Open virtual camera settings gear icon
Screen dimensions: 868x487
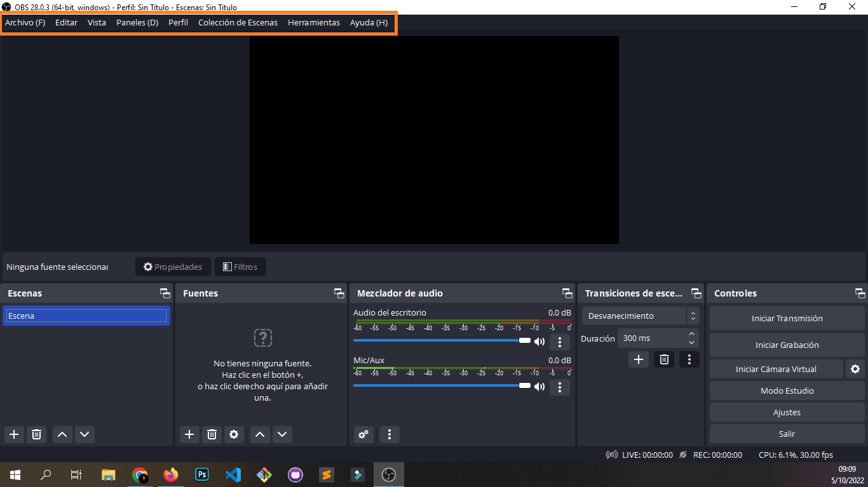(x=855, y=369)
